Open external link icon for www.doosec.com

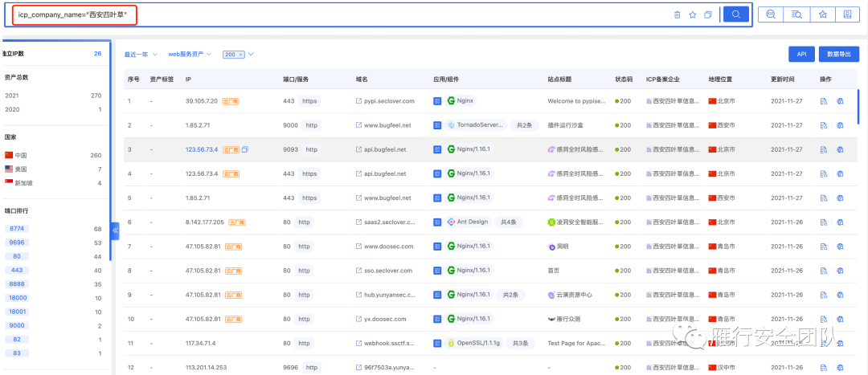(358, 247)
